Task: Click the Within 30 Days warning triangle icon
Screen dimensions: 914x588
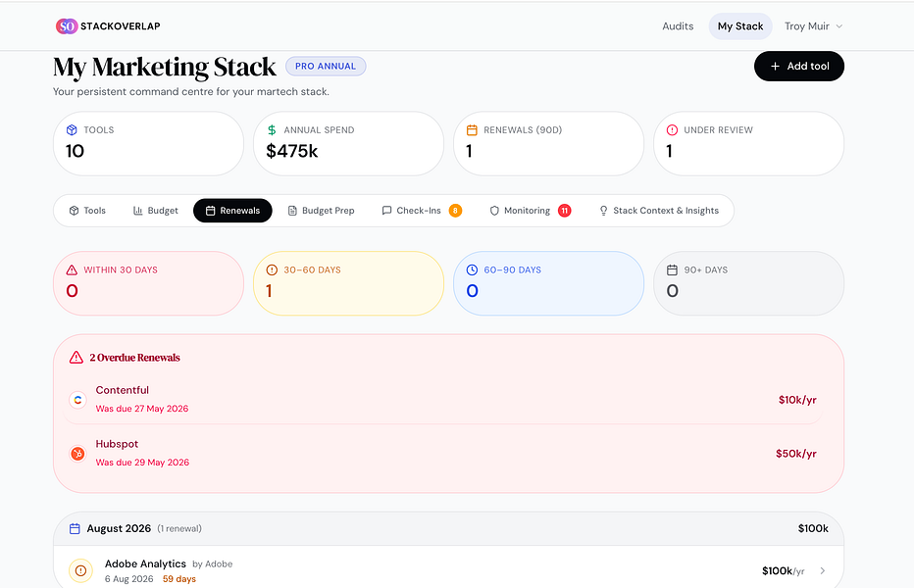Action: pos(72,269)
